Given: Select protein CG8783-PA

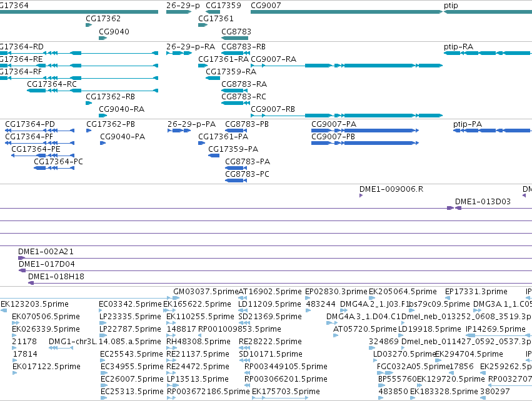Looking at the screenshot, I should 236,168.
